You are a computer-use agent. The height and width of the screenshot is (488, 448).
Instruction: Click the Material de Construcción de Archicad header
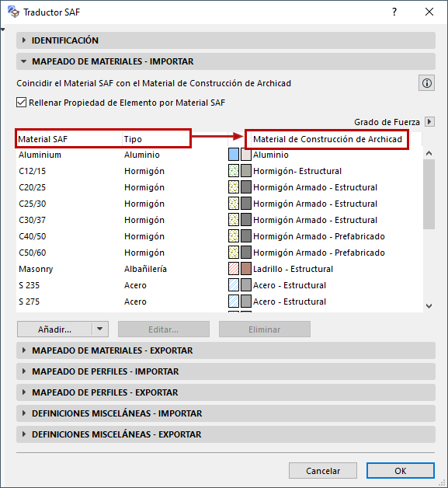point(327,139)
